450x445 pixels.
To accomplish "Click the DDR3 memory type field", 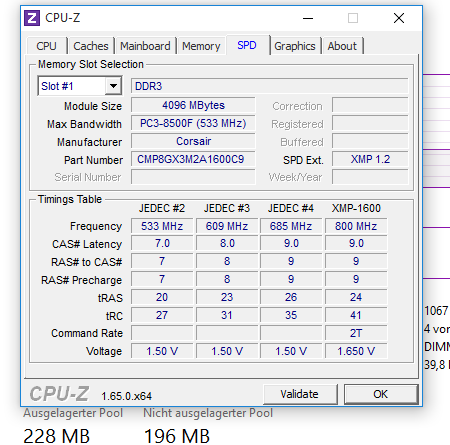I will (x=270, y=86).
